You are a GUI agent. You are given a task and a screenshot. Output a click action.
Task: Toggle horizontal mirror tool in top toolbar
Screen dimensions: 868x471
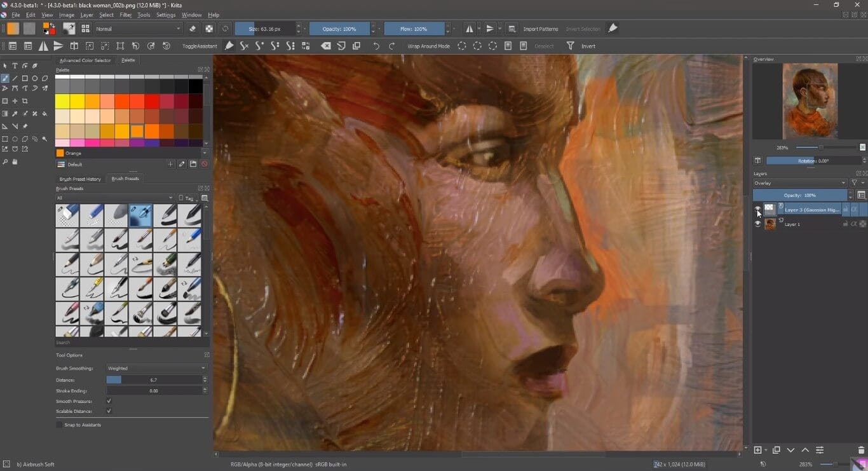(x=469, y=29)
